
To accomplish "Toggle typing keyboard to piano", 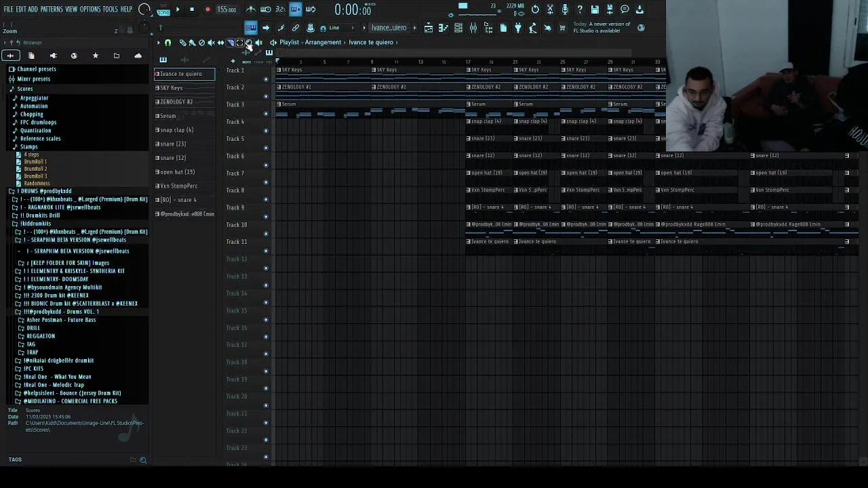I will 251,28.
